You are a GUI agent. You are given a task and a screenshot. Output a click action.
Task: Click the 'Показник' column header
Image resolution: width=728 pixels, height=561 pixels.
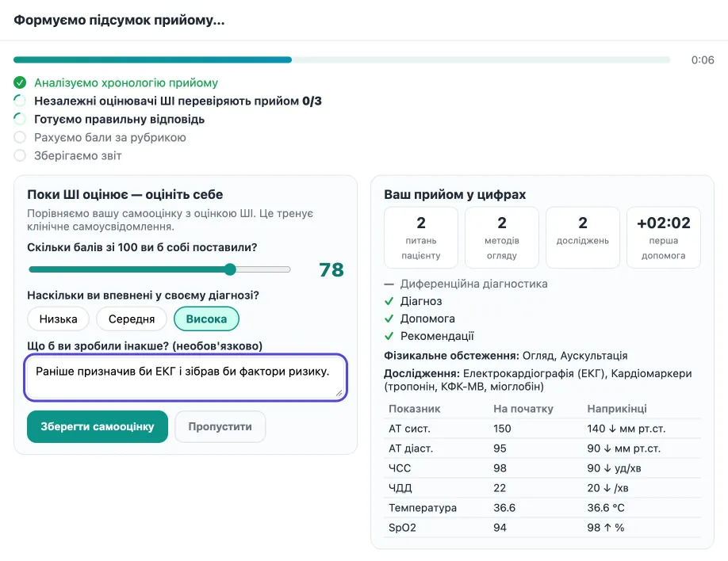[415, 409]
